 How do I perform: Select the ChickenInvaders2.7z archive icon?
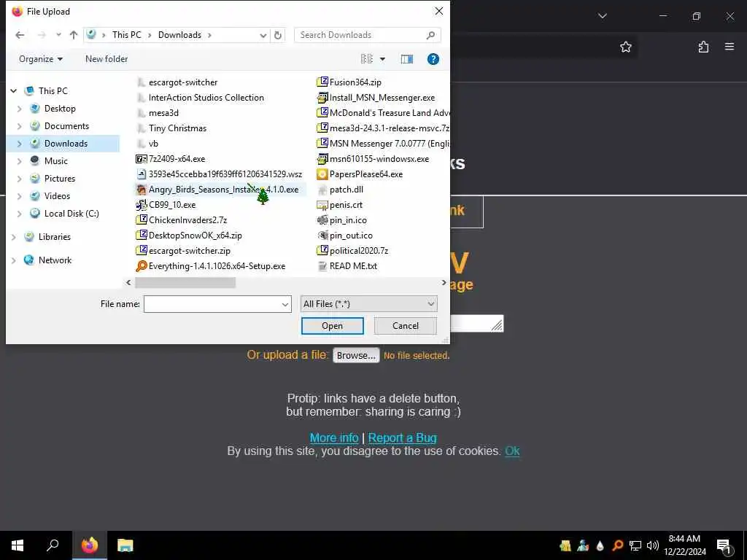pyautogui.click(x=142, y=220)
